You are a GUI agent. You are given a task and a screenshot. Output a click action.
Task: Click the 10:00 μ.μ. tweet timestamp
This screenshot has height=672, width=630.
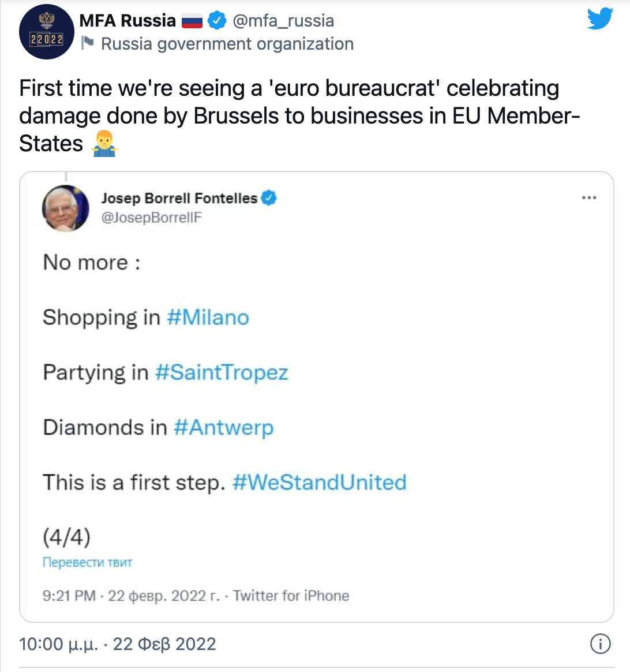117,644
